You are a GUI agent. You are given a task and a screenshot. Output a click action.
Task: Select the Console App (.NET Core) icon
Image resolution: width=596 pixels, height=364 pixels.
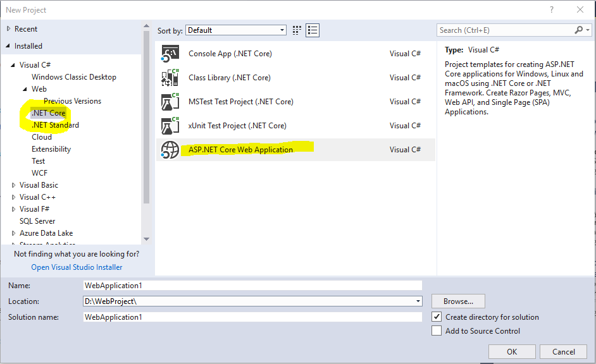click(170, 54)
